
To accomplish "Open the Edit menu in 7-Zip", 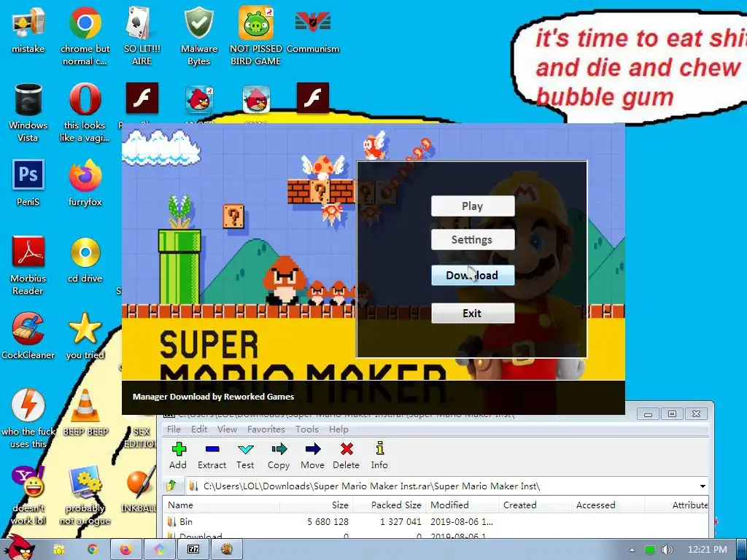I will [199, 429].
